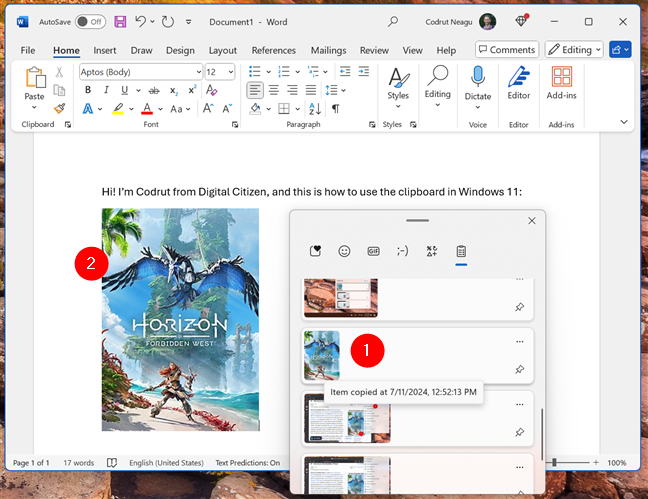Click the Dictate microphone button
Screen dimensions: 648x499
click(478, 84)
